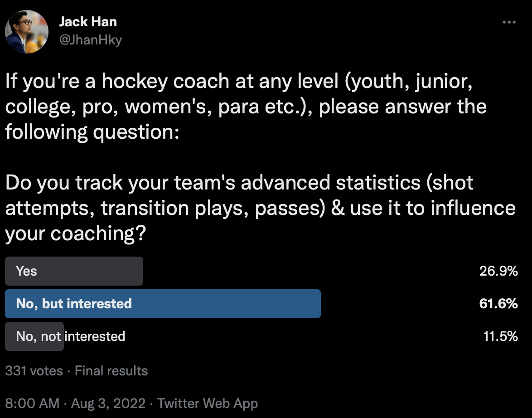Open the "Twitter Web App" source link
This screenshot has width=532, height=418.
coord(208,403)
